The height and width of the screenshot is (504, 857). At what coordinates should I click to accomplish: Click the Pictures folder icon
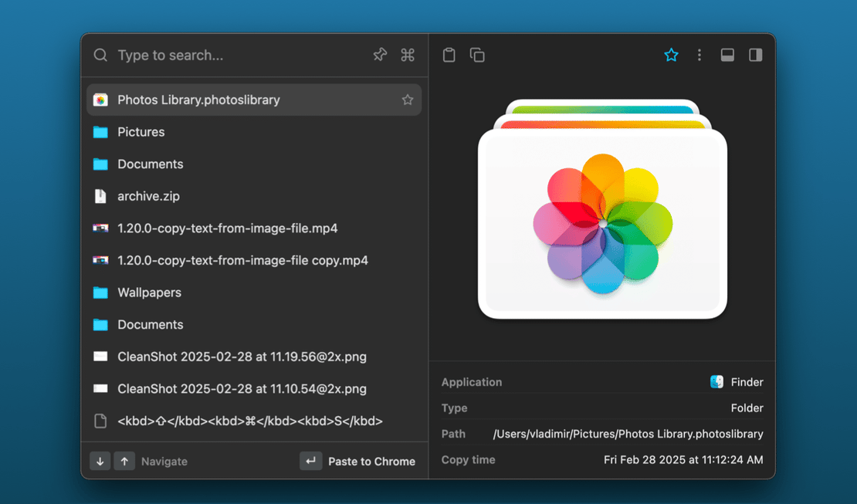(x=100, y=132)
